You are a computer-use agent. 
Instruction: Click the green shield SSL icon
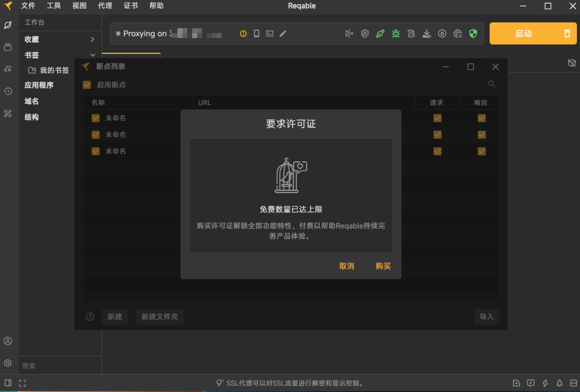click(x=473, y=33)
